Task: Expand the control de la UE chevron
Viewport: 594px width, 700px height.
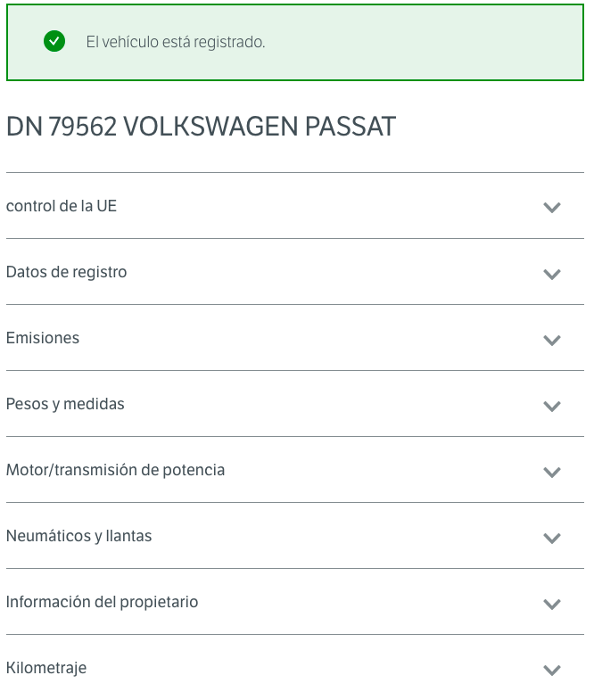Action: point(551,208)
